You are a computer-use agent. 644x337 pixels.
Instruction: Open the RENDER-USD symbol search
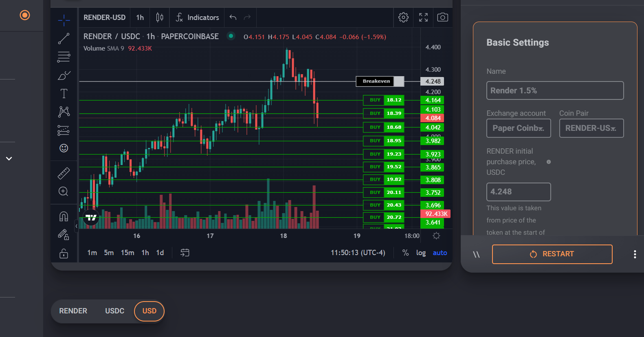click(105, 18)
